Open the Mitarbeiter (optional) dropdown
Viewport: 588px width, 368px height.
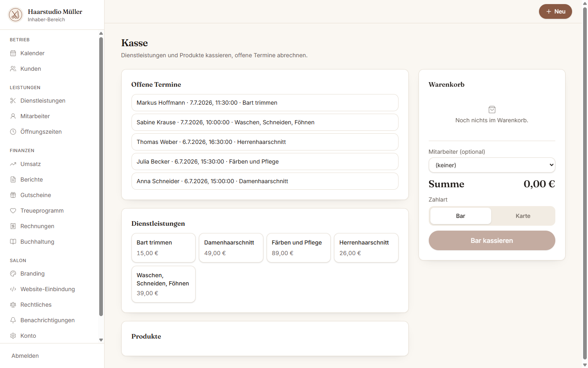click(492, 165)
